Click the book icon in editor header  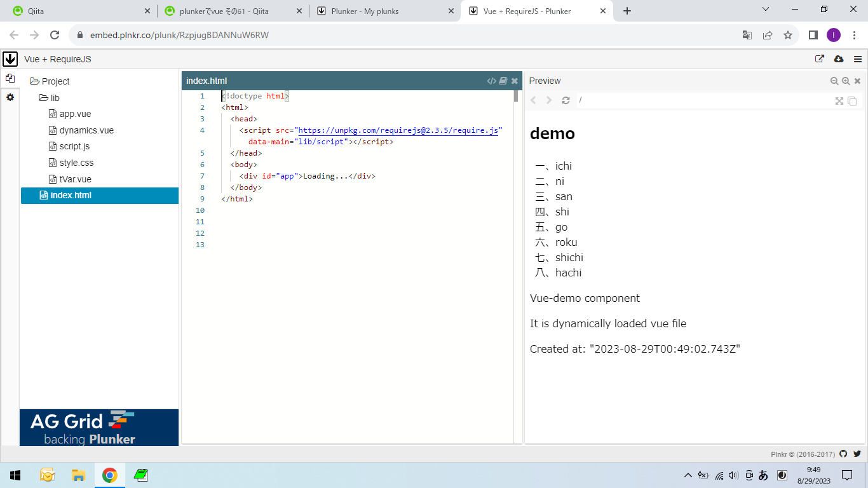(x=503, y=81)
